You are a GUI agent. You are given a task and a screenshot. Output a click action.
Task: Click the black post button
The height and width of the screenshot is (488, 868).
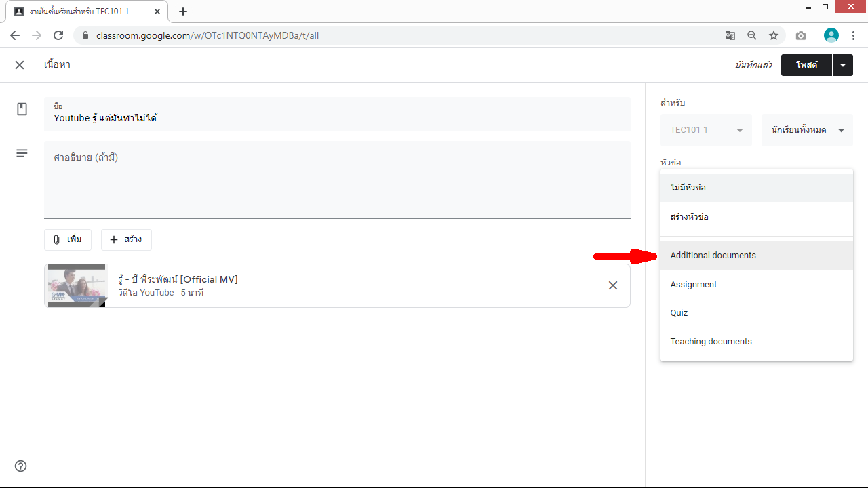click(806, 65)
